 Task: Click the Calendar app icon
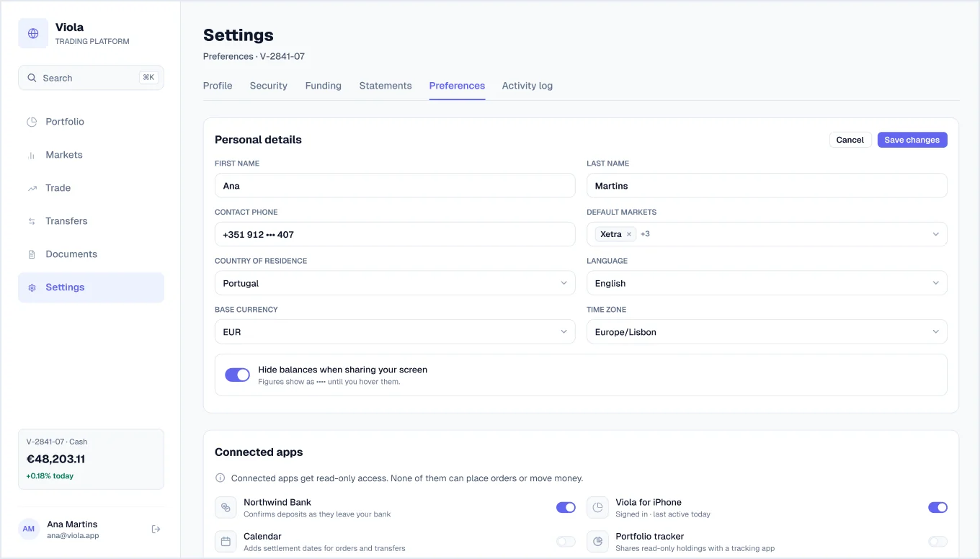point(226,541)
